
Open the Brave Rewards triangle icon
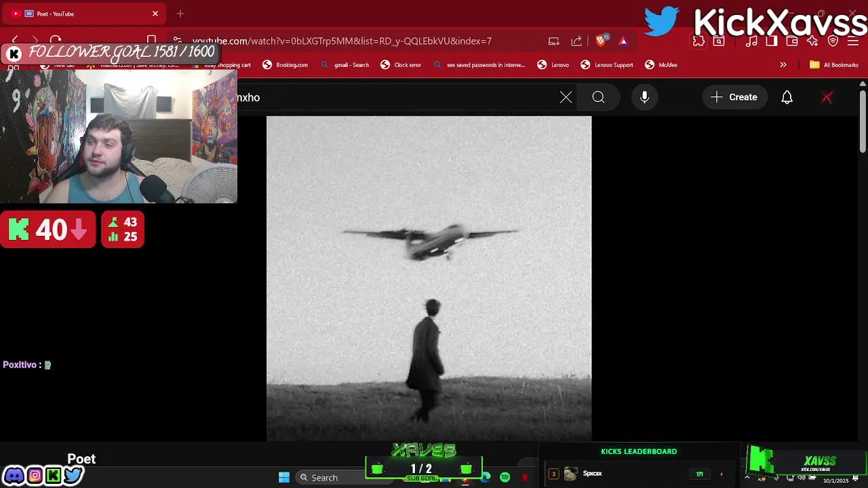pyautogui.click(x=623, y=41)
